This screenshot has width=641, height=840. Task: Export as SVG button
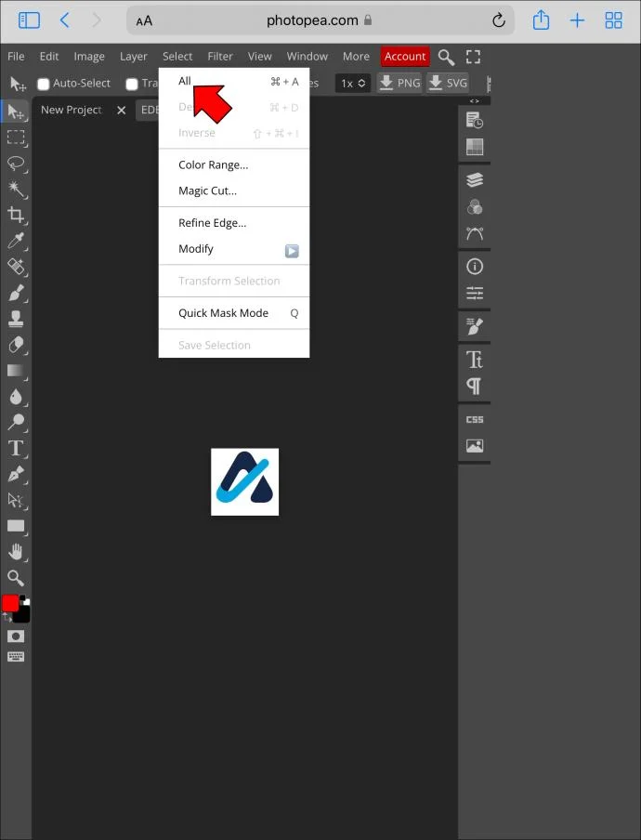click(x=448, y=83)
